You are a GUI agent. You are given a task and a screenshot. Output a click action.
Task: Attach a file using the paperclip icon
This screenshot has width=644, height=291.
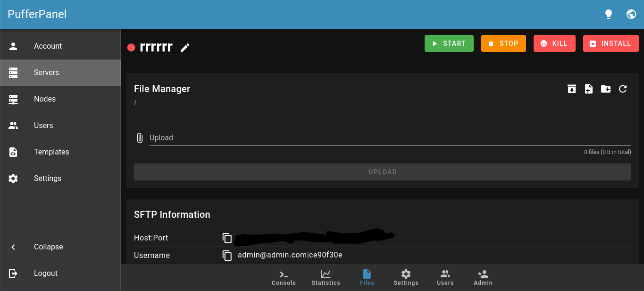coord(139,137)
